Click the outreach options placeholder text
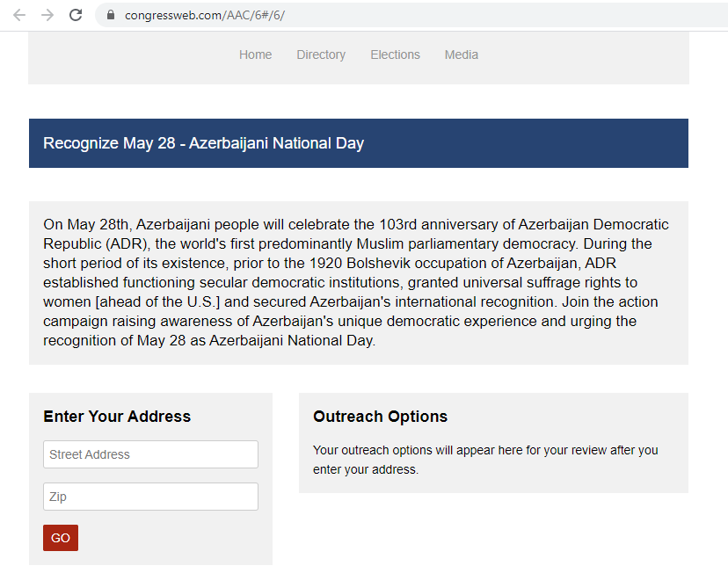Image resolution: width=728 pixels, height=566 pixels. [x=484, y=460]
